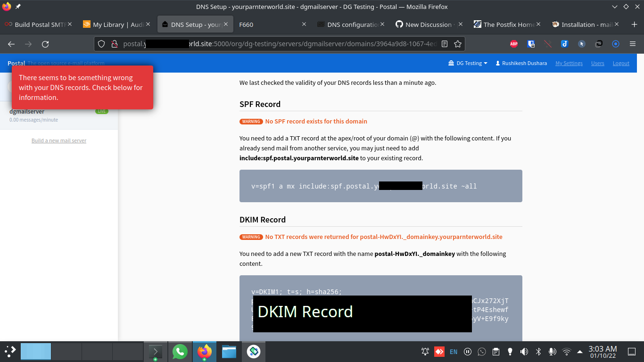Close the DNS Setup tab
This screenshot has width=644, height=362.
(x=226, y=25)
